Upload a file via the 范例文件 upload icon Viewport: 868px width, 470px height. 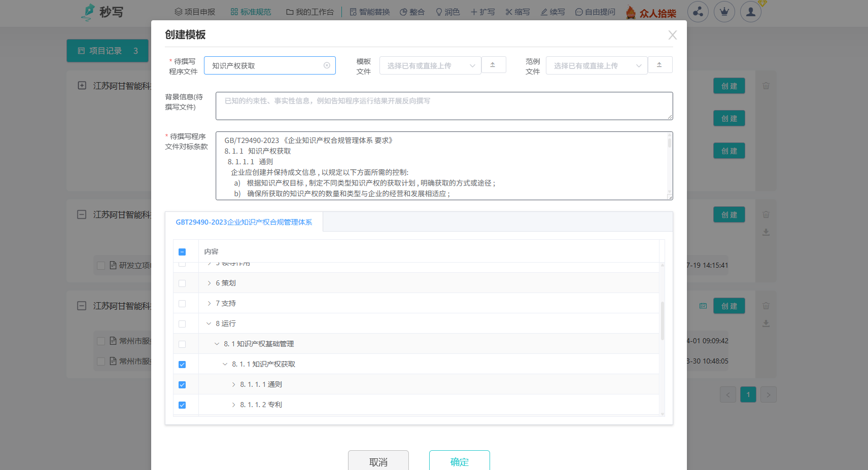click(x=659, y=64)
